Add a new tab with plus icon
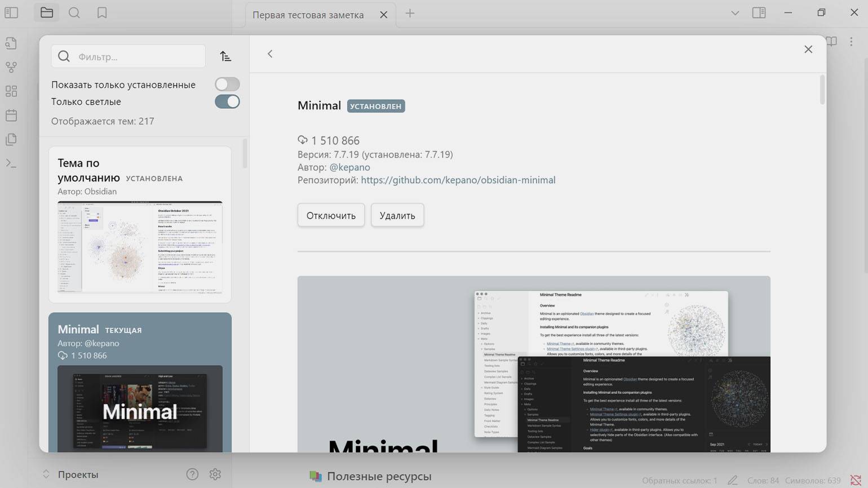 [x=410, y=14]
